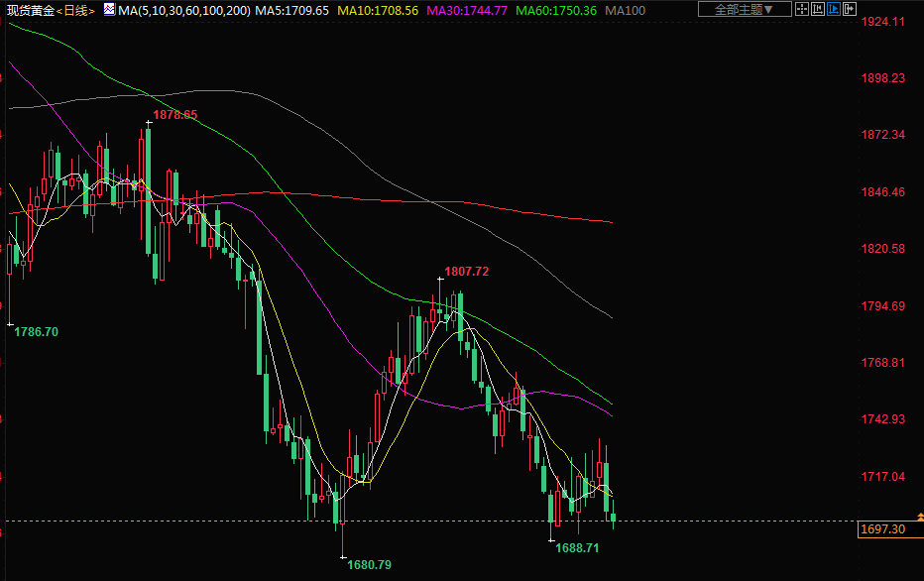Select the MA5:1709.65 indicator label

click(291, 10)
